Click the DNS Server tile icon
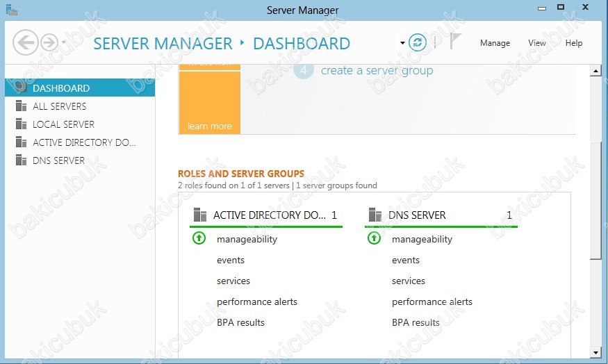This screenshot has height=364, width=608. coord(375,215)
